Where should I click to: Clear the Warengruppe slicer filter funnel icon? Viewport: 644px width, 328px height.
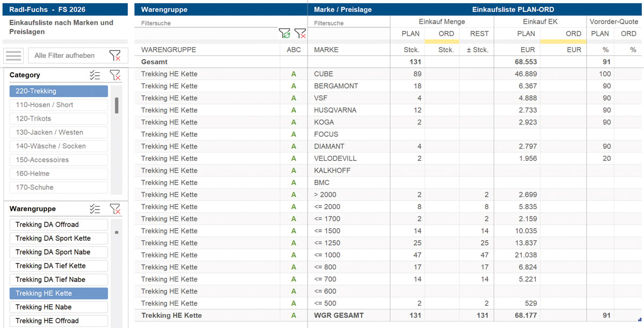[x=115, y=209]
